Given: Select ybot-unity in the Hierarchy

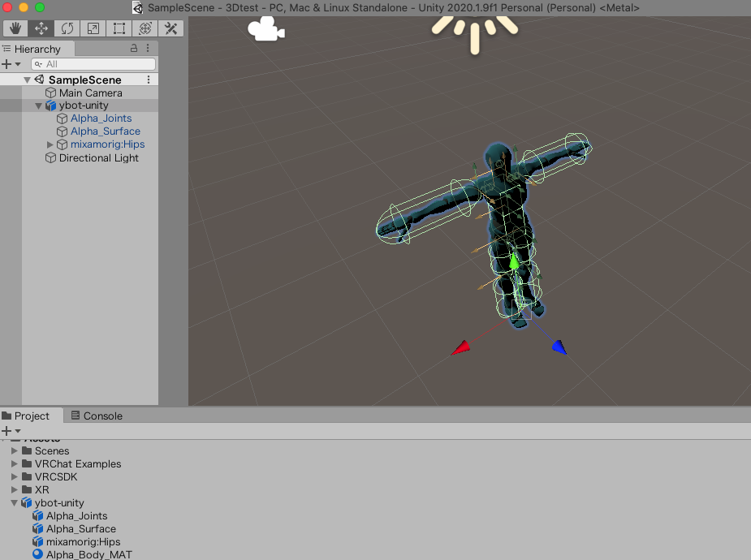Looking at the screenshot, I should 84,106.
